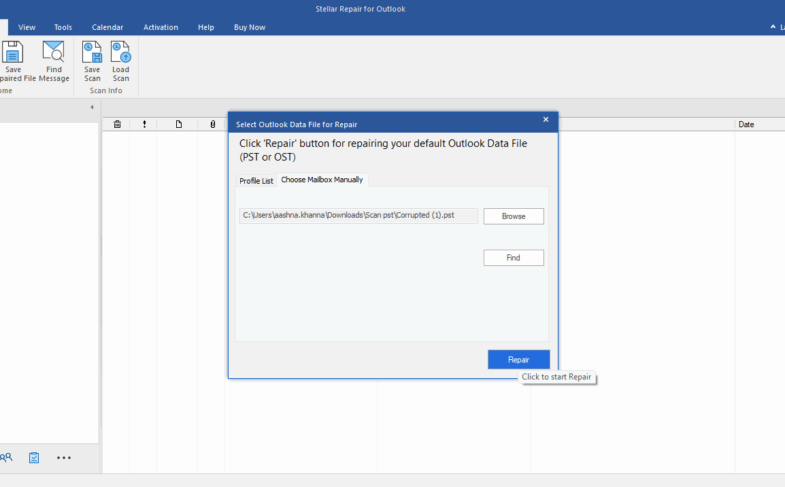Click the Browse button
Image resolution: width=785 pixels, height=487 pixels.
pyautogui.click(x=513, y=216)
